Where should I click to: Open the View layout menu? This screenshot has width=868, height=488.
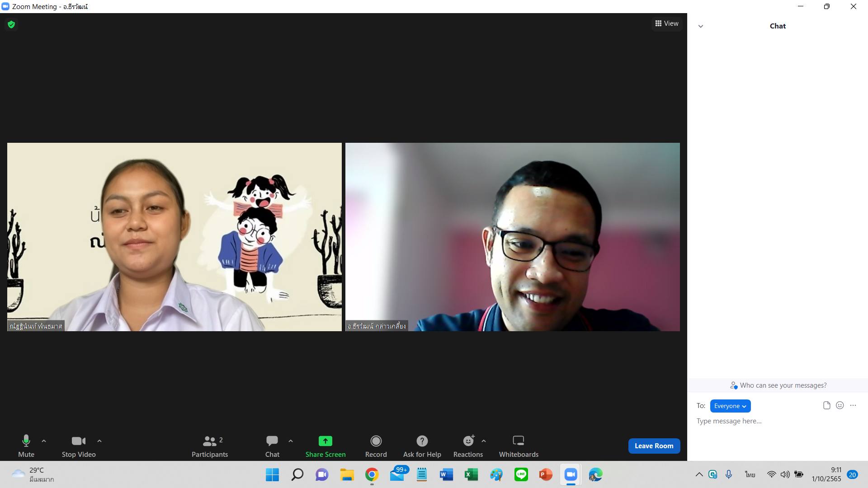pyautogui.click(x=667, y=23)
